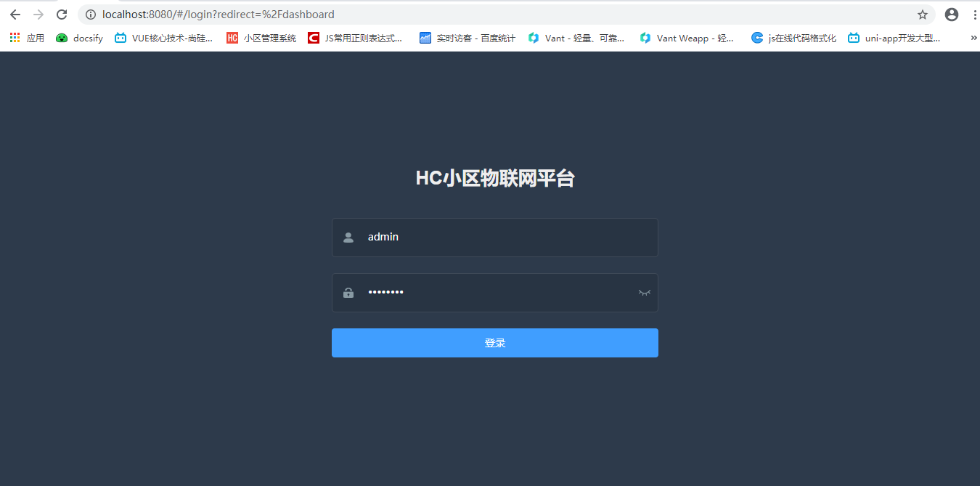The width and height of the screenshot is (980, 486).
Task: Expand the hidden bookmarks overflow chevron
Action: 973,38
